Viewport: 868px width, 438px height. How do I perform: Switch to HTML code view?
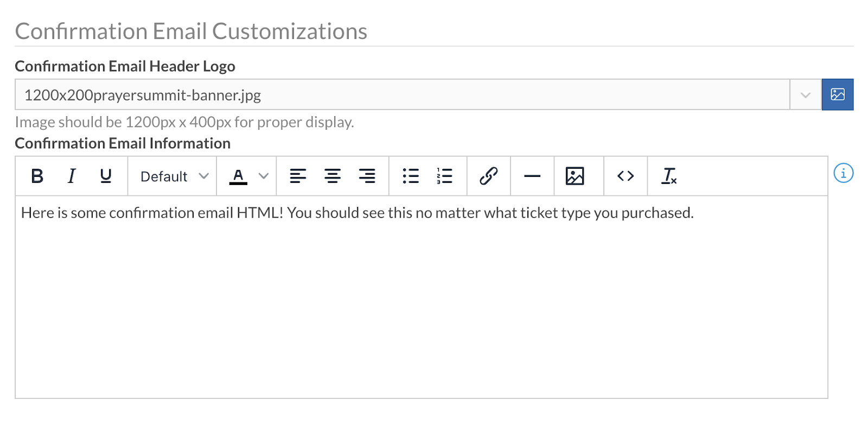626,176
